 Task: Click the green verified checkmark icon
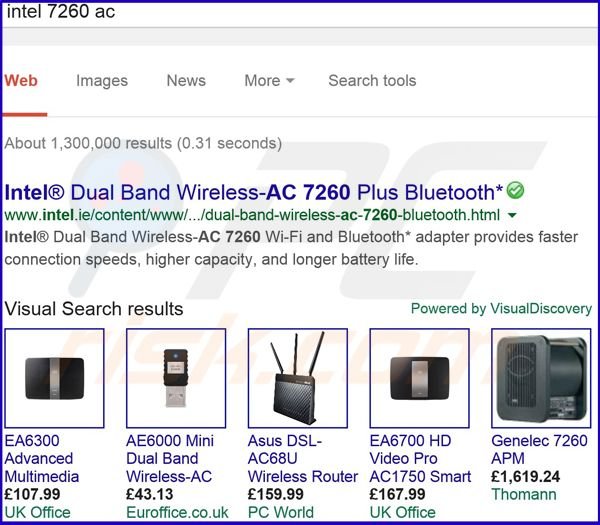pos(515,191)
